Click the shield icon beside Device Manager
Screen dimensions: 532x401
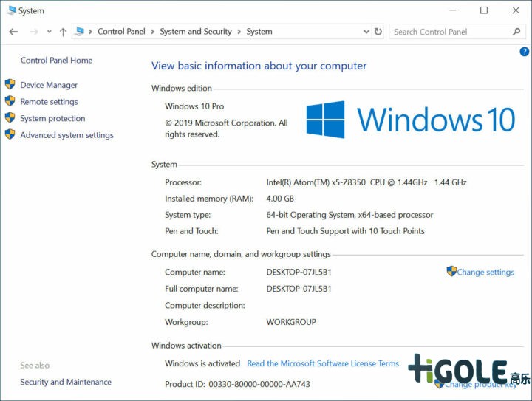(x=10, y=85)
